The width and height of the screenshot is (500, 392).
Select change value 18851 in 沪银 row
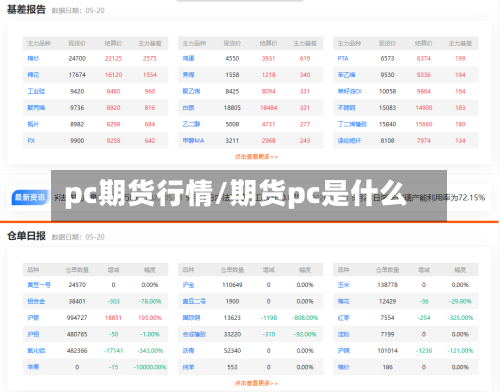coord(113,318)
